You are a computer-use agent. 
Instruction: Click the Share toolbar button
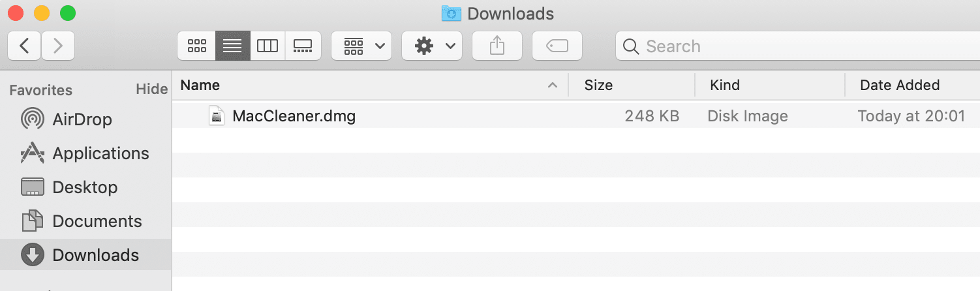point(497,46)
